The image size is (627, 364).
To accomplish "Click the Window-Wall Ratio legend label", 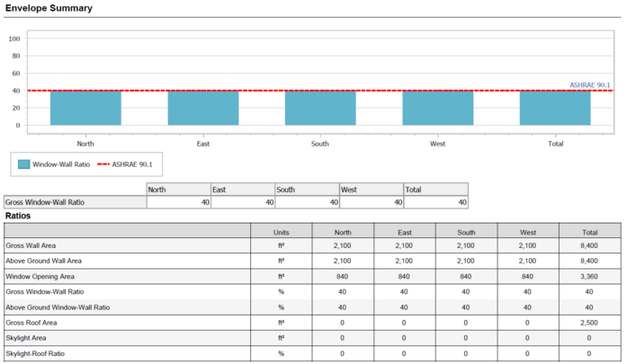I will (61, 164).
